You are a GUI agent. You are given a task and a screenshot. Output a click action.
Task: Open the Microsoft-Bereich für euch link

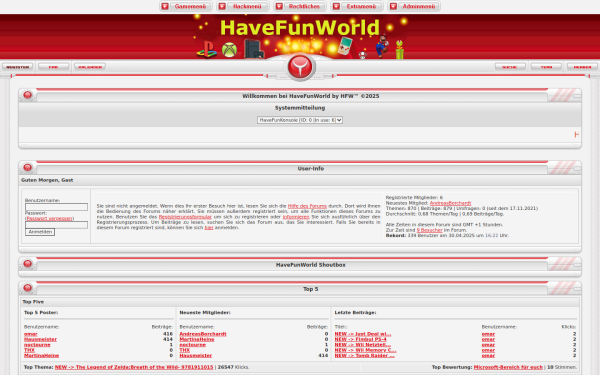click(508, 367)
